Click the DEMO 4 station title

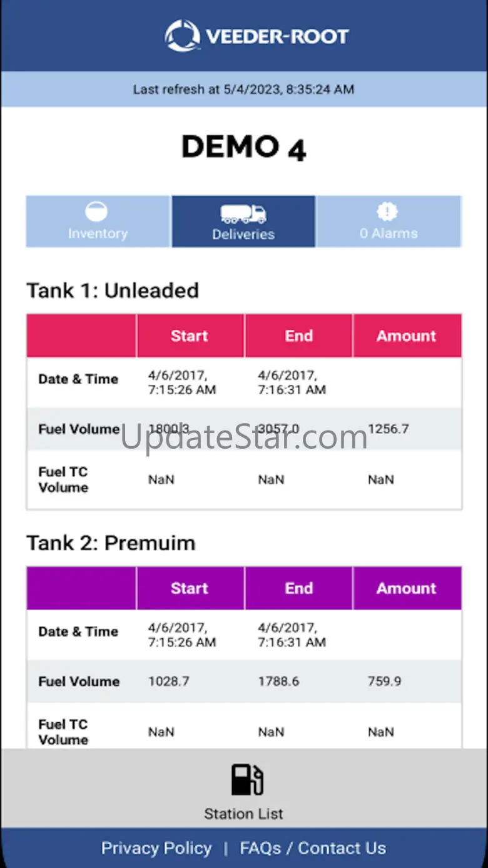243,148
